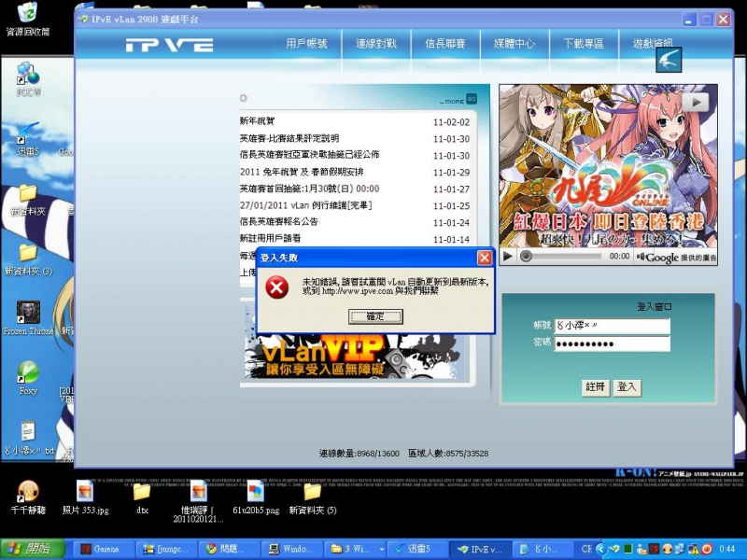Open the vLan VIP banner
This screenshot has height=560, width=747.
click(352, 356)
